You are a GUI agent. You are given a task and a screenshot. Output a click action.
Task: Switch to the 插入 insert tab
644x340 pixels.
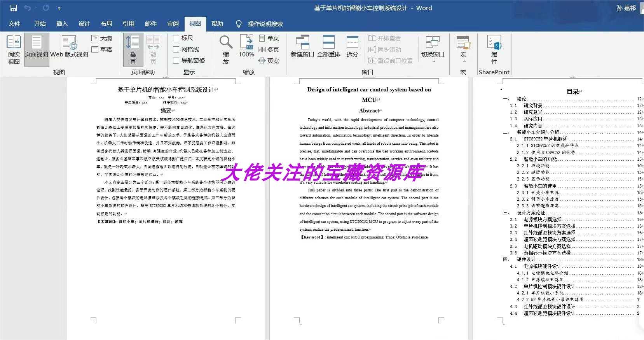pos(62,24)
